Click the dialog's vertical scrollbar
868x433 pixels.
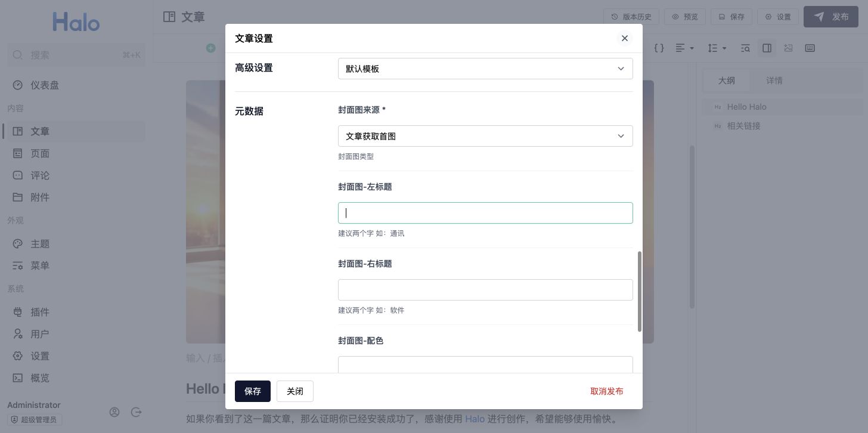640,291
